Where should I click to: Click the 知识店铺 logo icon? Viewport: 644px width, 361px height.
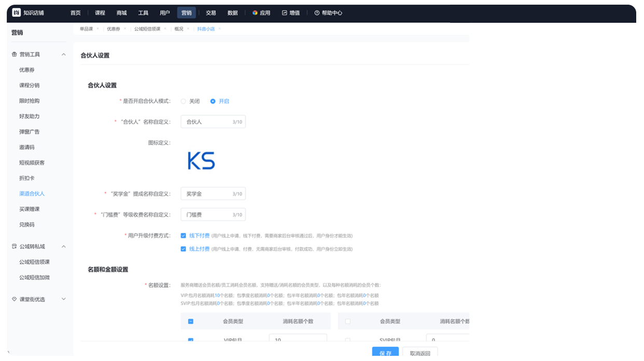point(16,13)
